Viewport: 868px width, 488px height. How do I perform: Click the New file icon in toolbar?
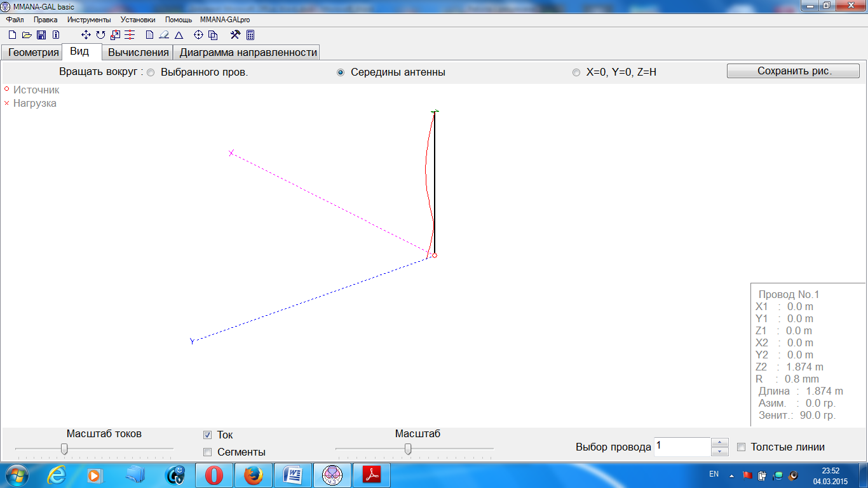click(12, 35)
